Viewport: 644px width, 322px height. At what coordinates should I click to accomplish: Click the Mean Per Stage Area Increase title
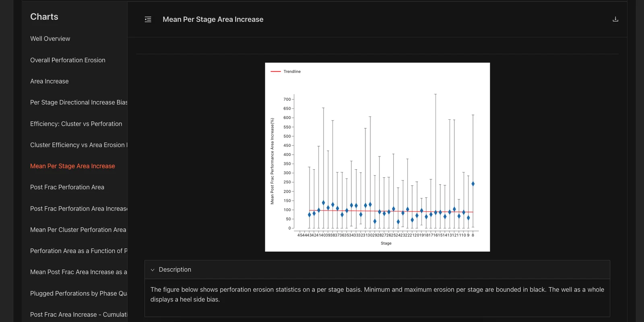pyautogui.click(x=213, y=19)
